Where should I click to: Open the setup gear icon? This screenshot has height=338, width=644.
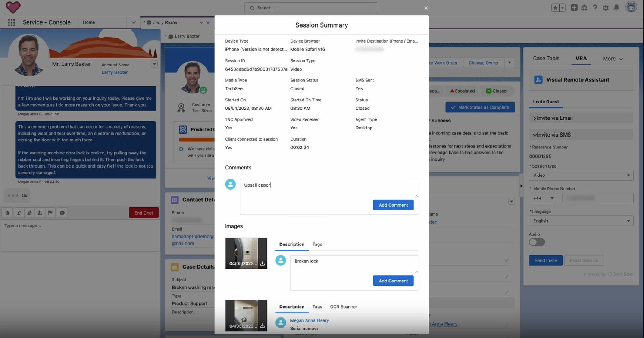606,8
